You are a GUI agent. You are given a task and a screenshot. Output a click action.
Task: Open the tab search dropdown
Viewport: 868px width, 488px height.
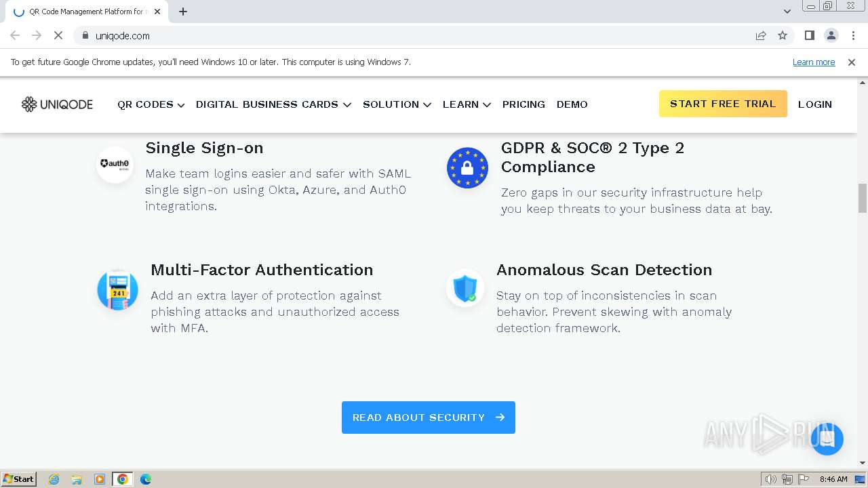(787, 12)
